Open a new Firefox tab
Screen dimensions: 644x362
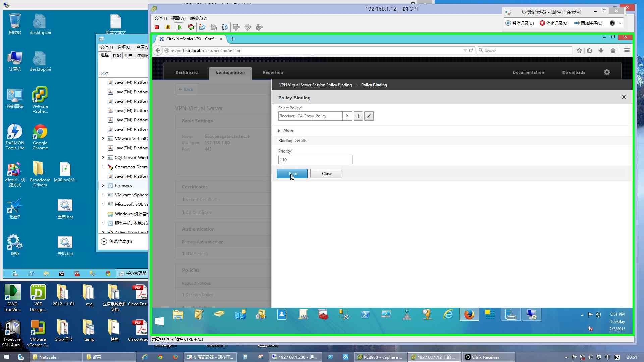coord(232,39)
